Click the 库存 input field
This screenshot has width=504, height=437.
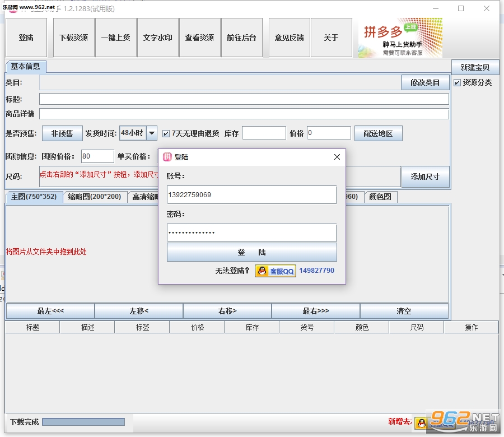pos(264,133)
